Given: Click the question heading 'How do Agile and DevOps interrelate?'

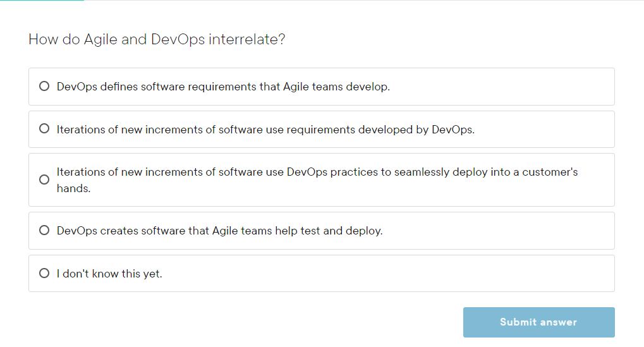Looking at the screenshot, I should point(157,39).
